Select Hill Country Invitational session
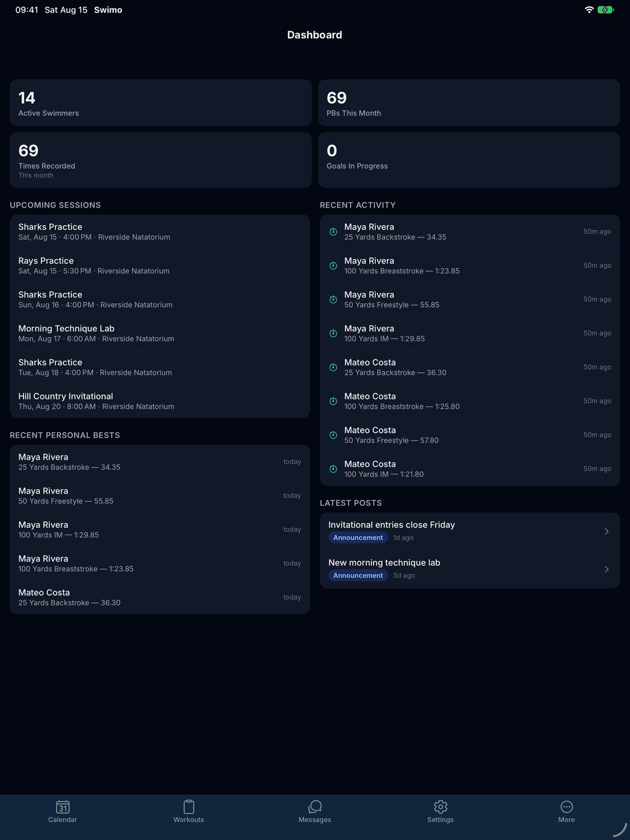The height and width of the screenshot is (840, 630). click(160, 401)
